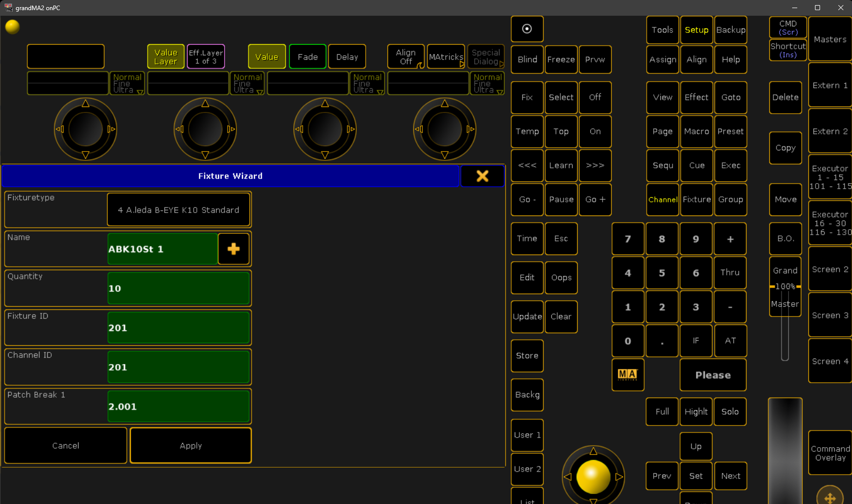The height and width of the screenshot is (504, 852).
Task: Click the minus key on numeric keypad
Action: 730,307
